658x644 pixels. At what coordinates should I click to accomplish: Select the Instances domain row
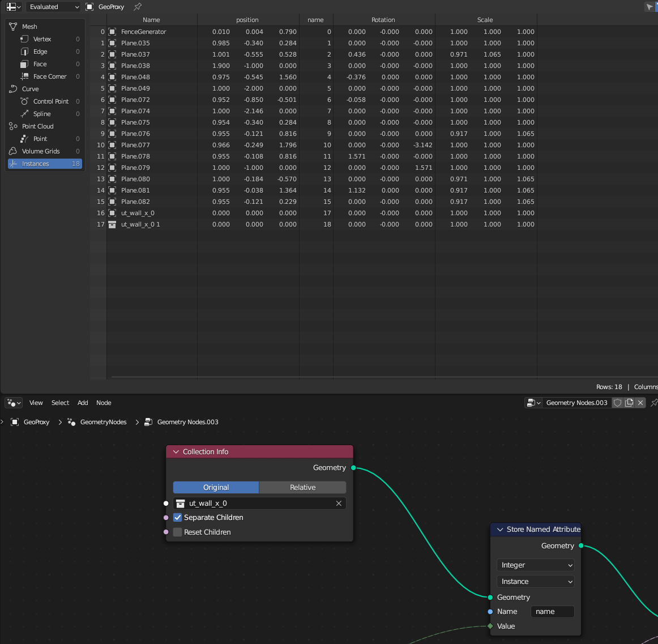tap(45, 164)
